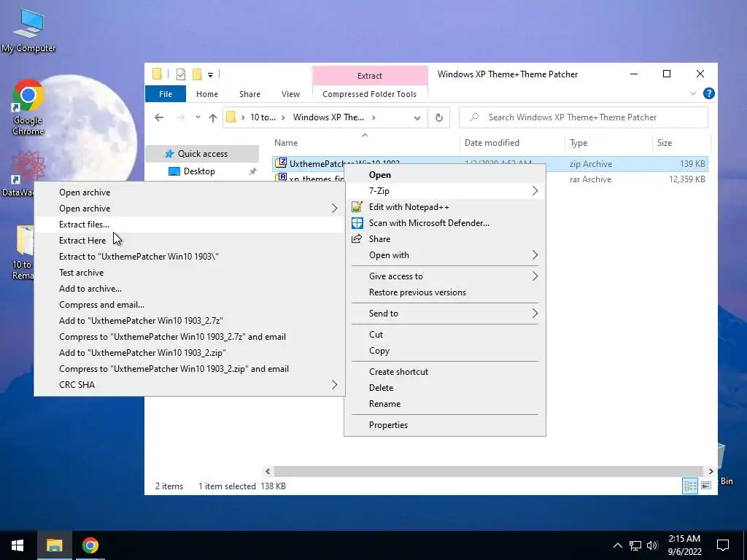Expand the Send to submenu
Image resolution: width=747 pixels, height=560 pixels.
[x=444, y=314]
